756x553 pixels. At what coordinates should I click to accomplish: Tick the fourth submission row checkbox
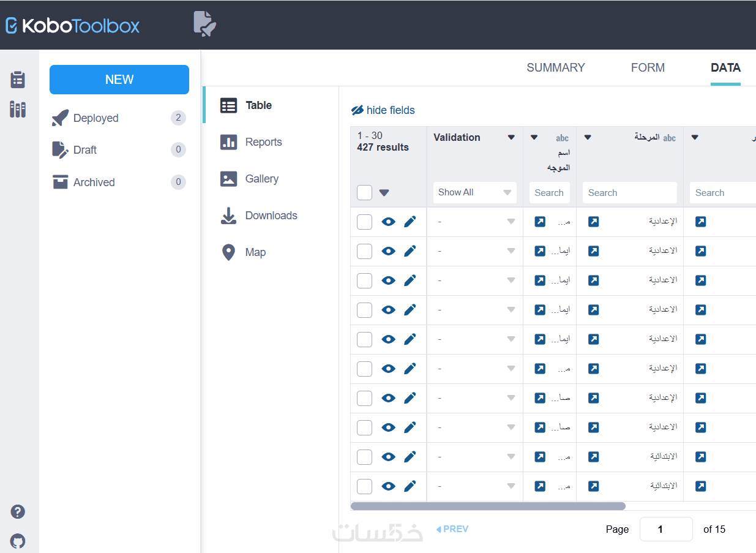(365, 310)
